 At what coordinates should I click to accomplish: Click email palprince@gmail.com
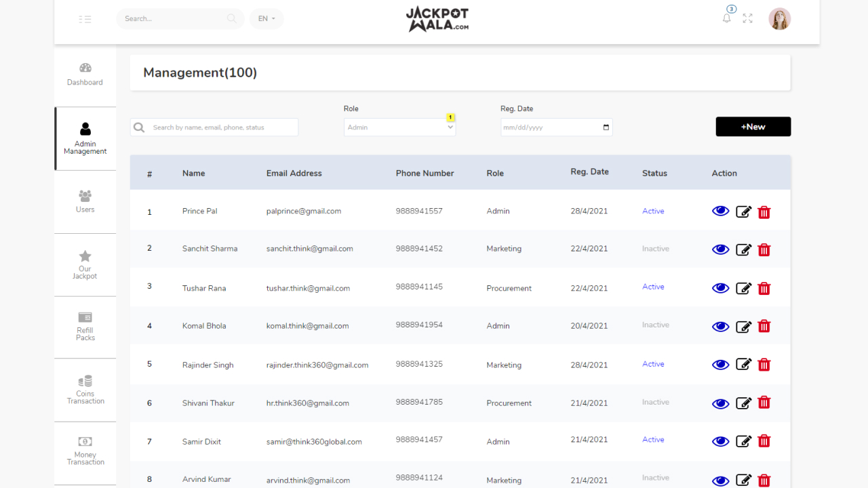pos(304,211)
